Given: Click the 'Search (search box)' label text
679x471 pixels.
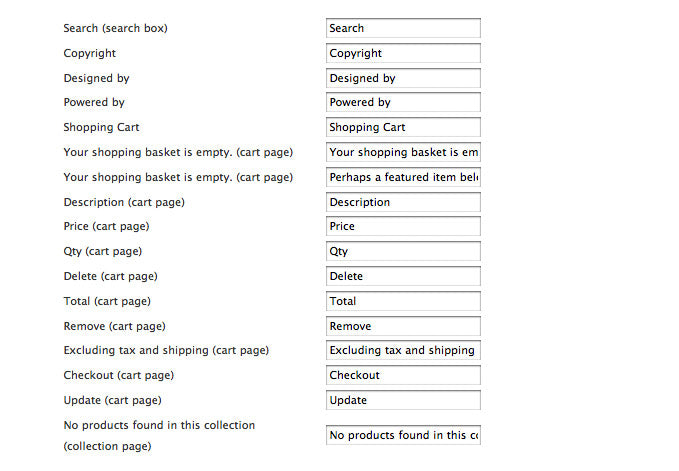Looking at the screenshot, I should pyautogui.click(x=115, y=28).
